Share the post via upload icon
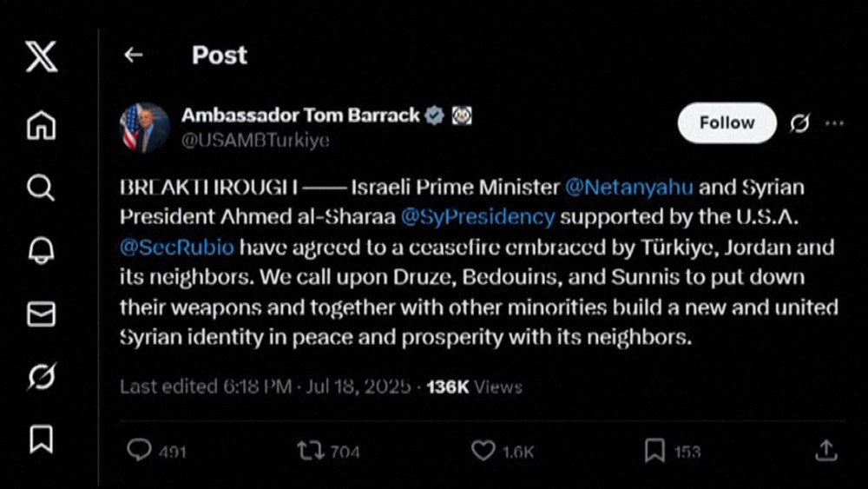The height and width of the screenshot is (489, 868). 826,450
